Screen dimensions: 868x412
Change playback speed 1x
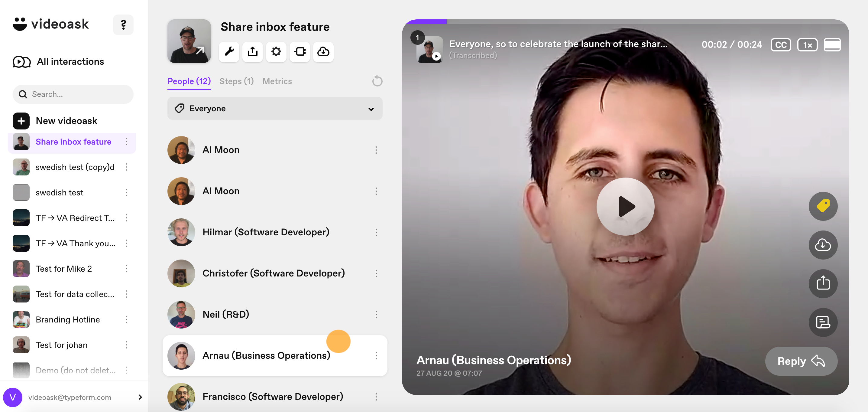pos(807,44)
